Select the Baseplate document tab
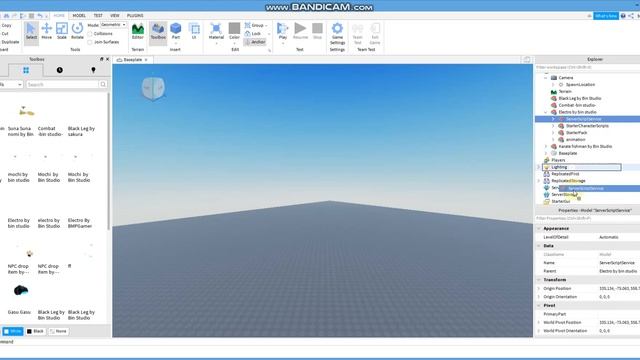 click(132, 60)
